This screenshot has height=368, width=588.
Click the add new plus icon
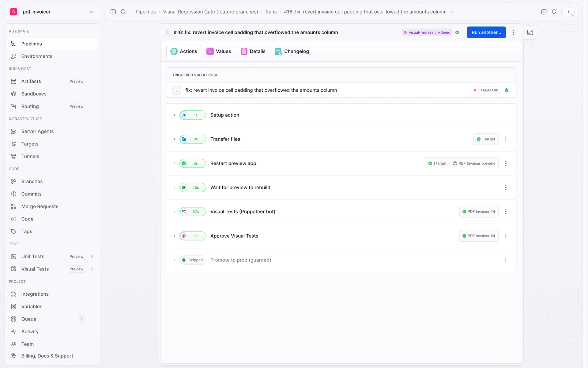[x=544, y=12]
